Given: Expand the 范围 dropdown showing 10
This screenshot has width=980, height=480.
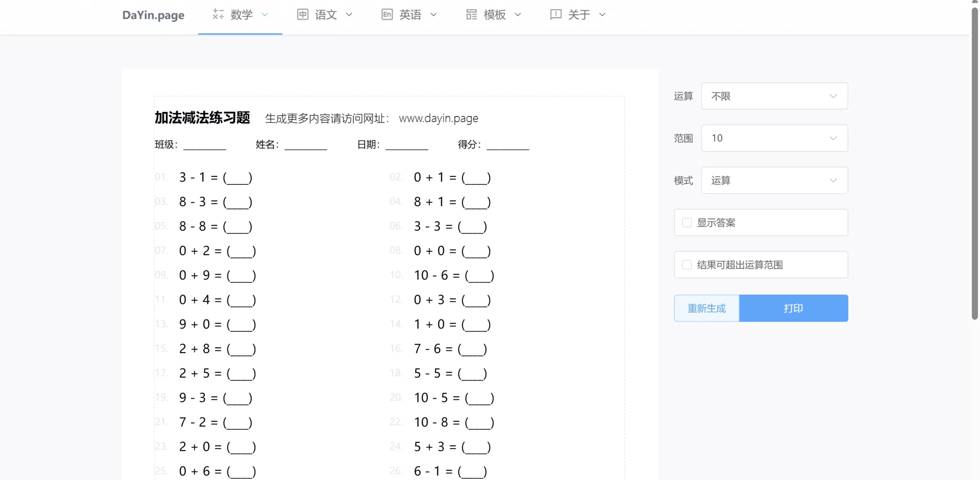Looking at the screenshot, I should [x=774, y=138].
